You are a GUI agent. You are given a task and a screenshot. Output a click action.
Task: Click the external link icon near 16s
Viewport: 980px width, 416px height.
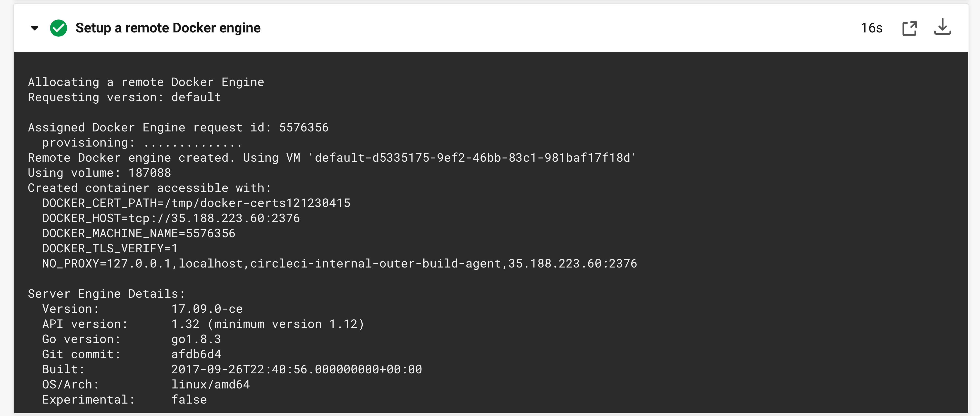pyautogui.click(x=910, y=28)
